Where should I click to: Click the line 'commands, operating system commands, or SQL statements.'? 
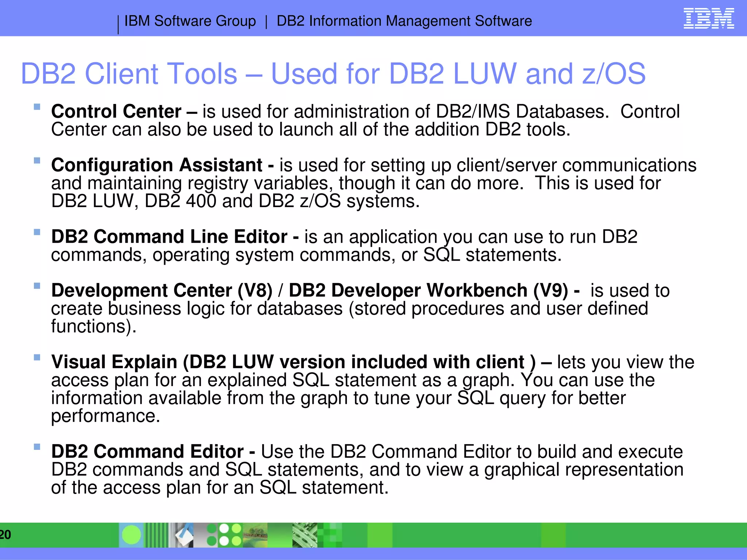(306, 254)
